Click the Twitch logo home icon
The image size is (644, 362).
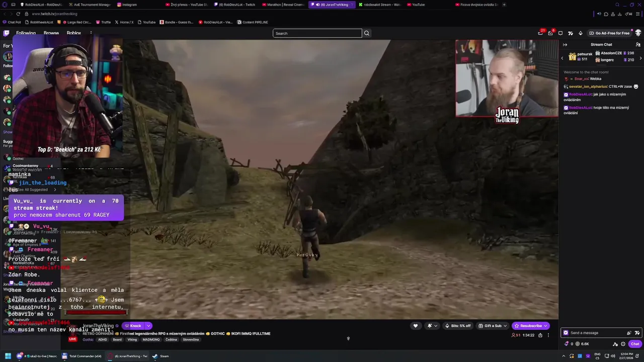(6, 33)
